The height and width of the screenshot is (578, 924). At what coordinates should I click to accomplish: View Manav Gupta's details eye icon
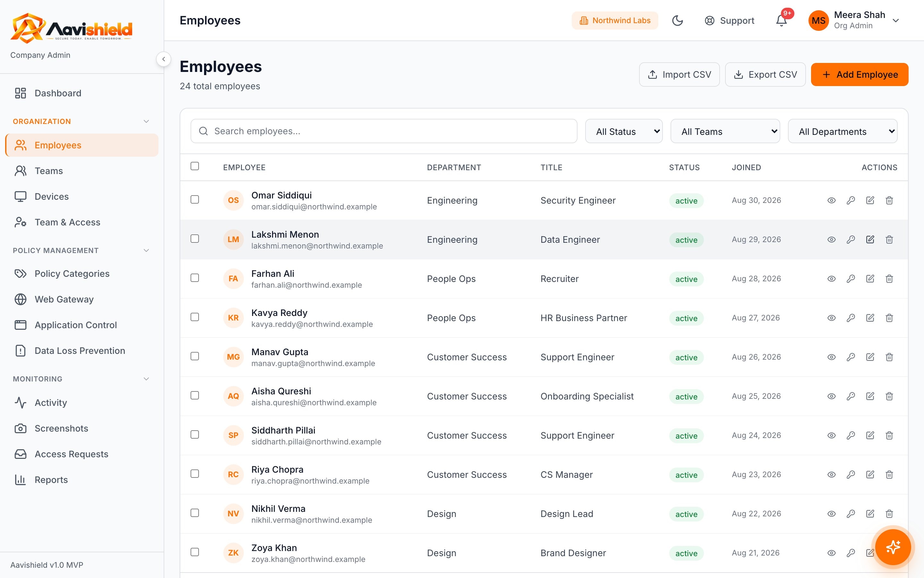(x=831, y=357)
